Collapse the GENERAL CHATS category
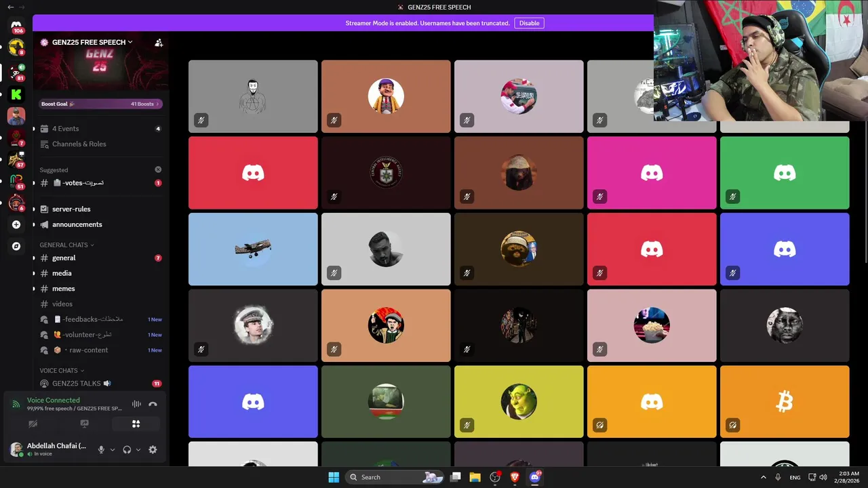Viewport: 868px width, 488px height. coord(66,245)
